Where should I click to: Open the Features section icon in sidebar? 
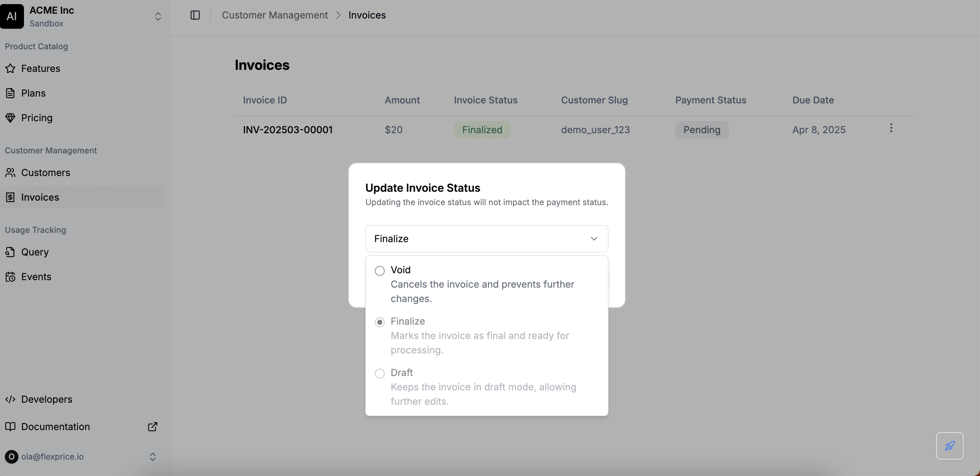point(10,68)
